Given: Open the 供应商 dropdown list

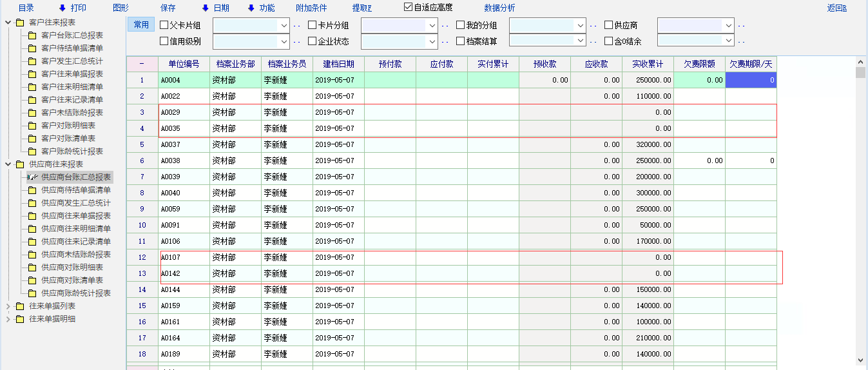Looking at the screenshot, I should 728,26.
